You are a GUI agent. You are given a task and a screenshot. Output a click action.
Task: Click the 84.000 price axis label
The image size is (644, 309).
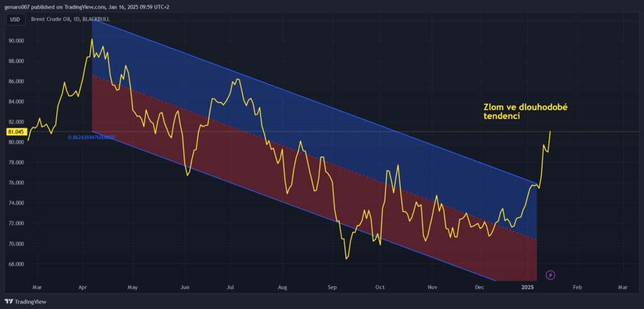[x=15, y=102]
